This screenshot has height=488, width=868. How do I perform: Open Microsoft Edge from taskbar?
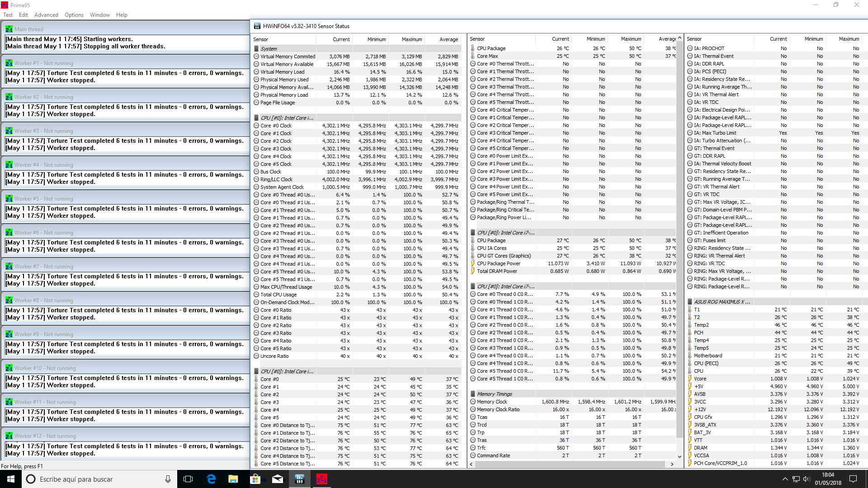click(211, 479)
